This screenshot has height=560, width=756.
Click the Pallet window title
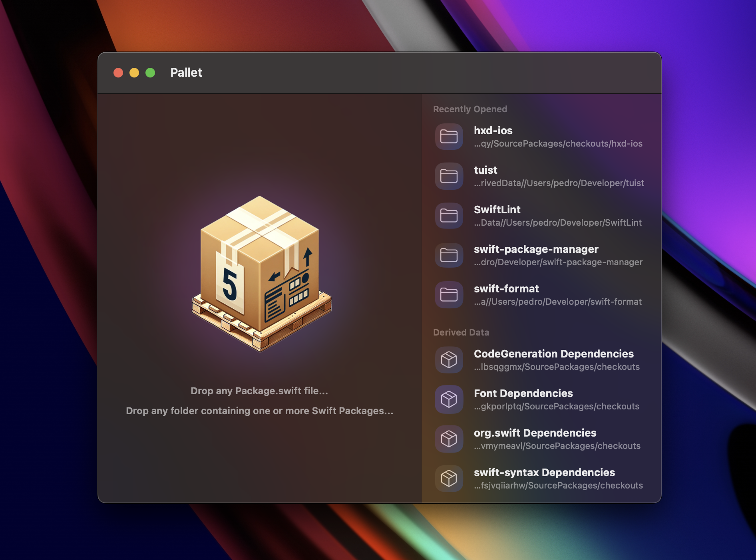coord(186,73)
